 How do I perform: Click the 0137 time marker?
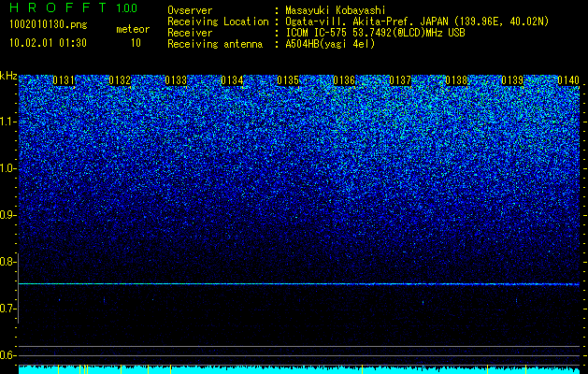[400, 80]
